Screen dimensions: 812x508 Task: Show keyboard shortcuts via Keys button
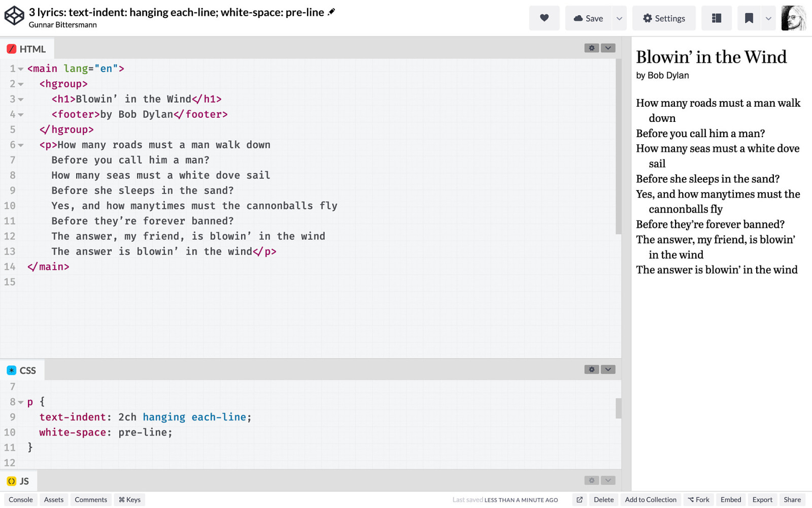pos(129,500)
